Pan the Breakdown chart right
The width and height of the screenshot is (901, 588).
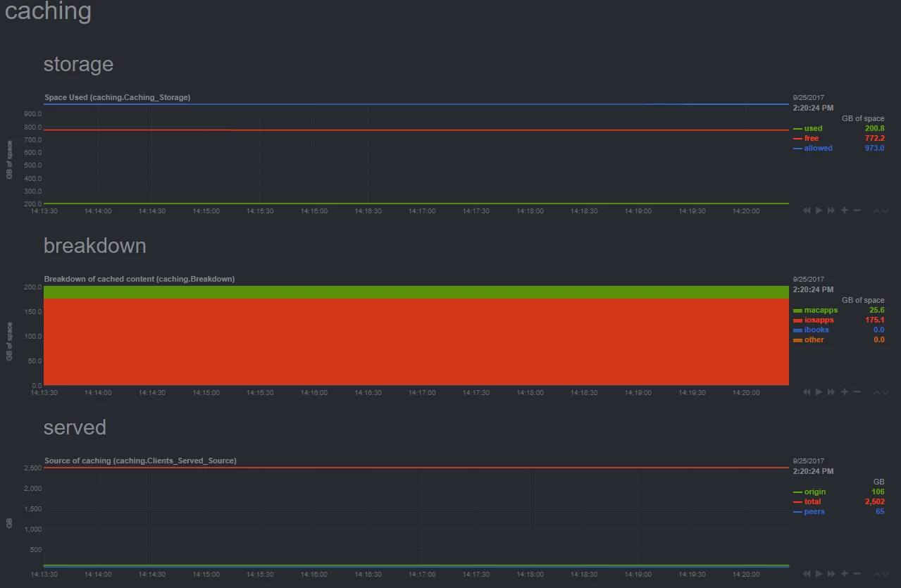831,392
